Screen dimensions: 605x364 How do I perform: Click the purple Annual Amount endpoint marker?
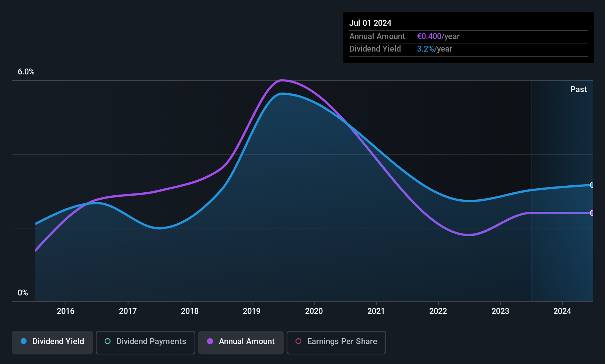point(592,213)
